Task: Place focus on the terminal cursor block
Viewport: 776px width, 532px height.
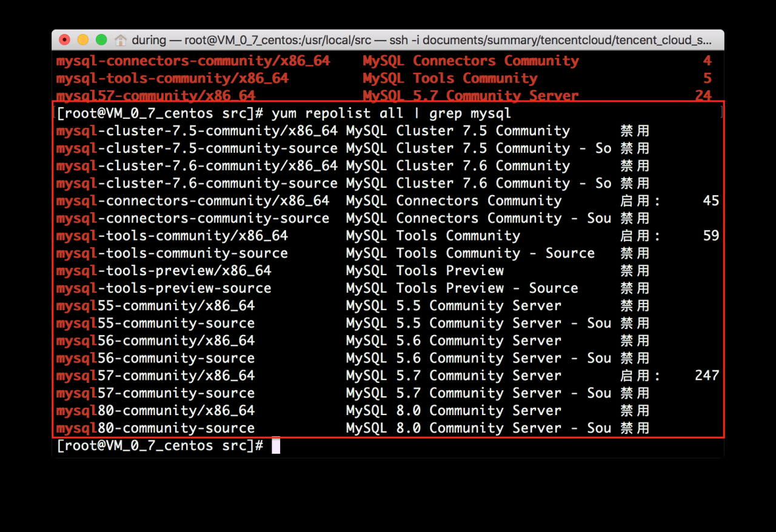Action: point(276,446)
